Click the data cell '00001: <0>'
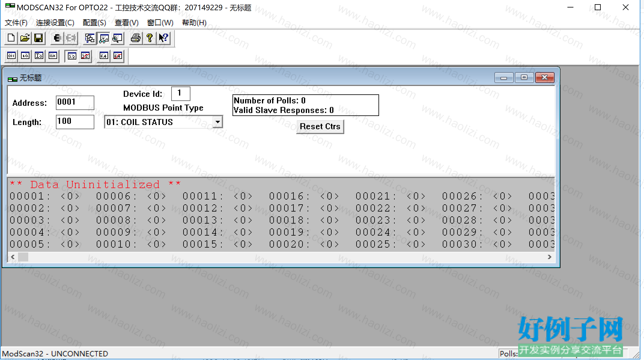 [x=45, y=196]
